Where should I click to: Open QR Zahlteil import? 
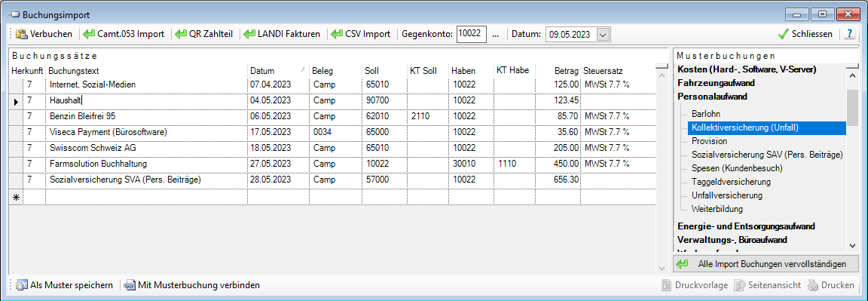coord(204,34)
